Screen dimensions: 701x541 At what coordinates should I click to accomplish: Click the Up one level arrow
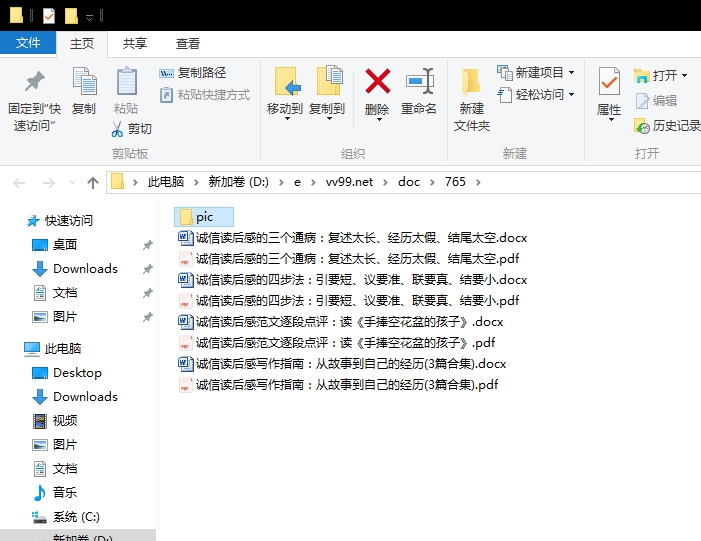click(x=93, y=182)
